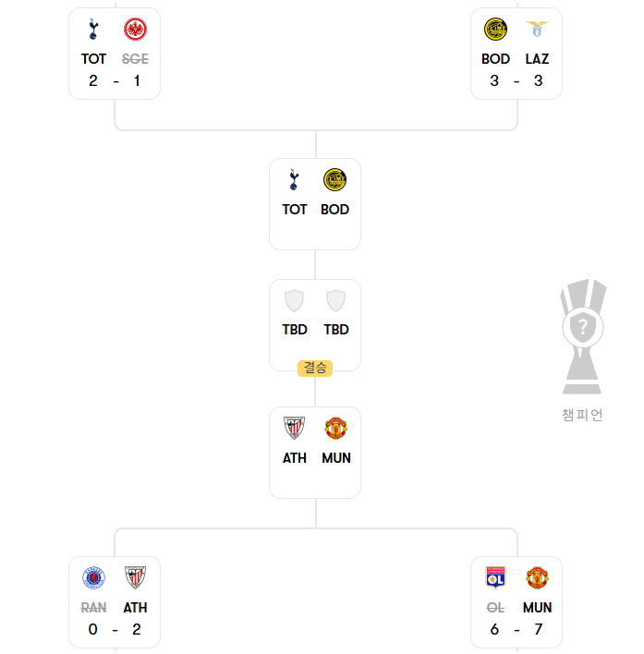Click Lazio eagle crest icon
The width and height of the screenshot is (644, 654).
click(x=537, y=30)
